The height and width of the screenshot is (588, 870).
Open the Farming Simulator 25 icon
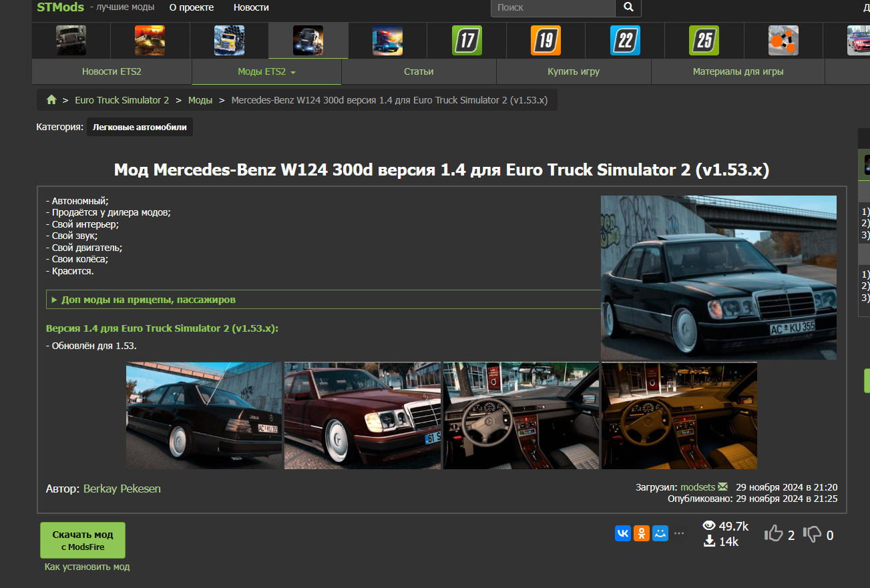[x=704, y=40]
